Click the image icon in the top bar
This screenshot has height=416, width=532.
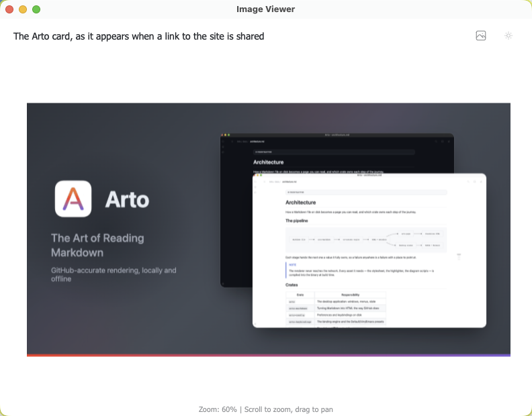tap(481, 36)
